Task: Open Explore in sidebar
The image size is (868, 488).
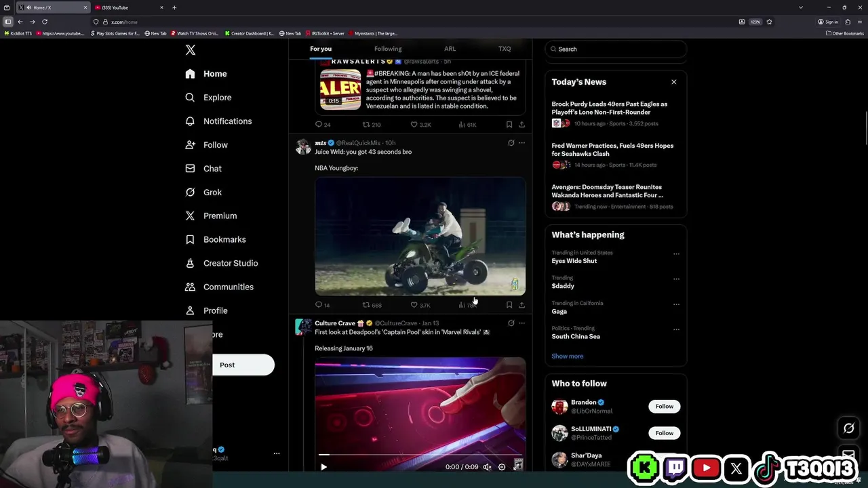Action: pos(208,98)
